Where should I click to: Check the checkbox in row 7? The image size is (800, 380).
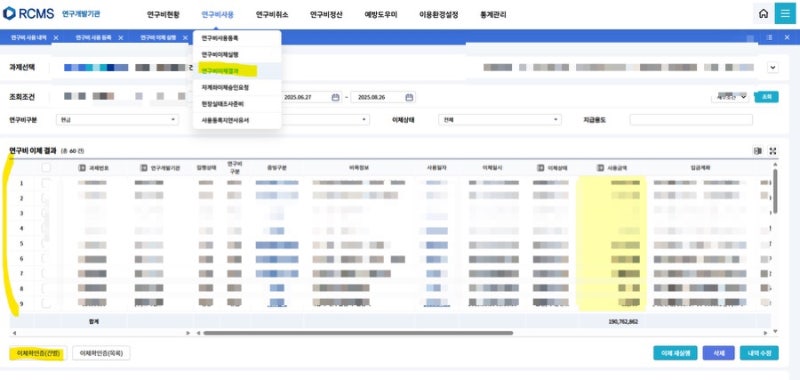pyautogui.click(x=46, y=273)
